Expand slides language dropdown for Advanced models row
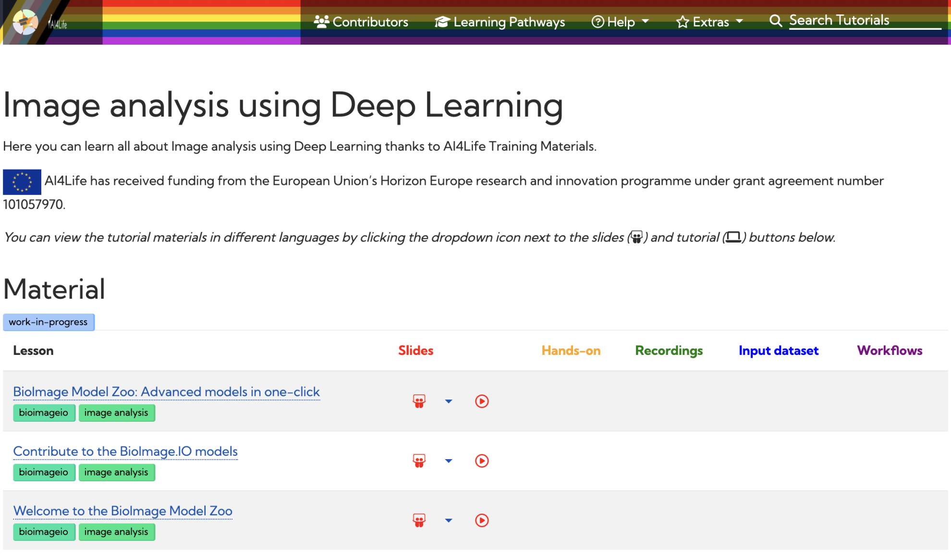The image size is (951, 560). [x=448, y=401]
